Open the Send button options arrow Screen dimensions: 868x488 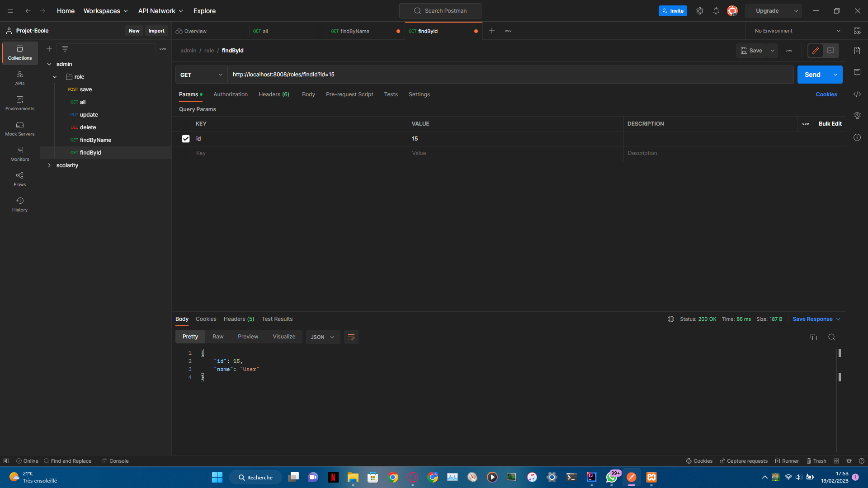(x=835, y=75)
